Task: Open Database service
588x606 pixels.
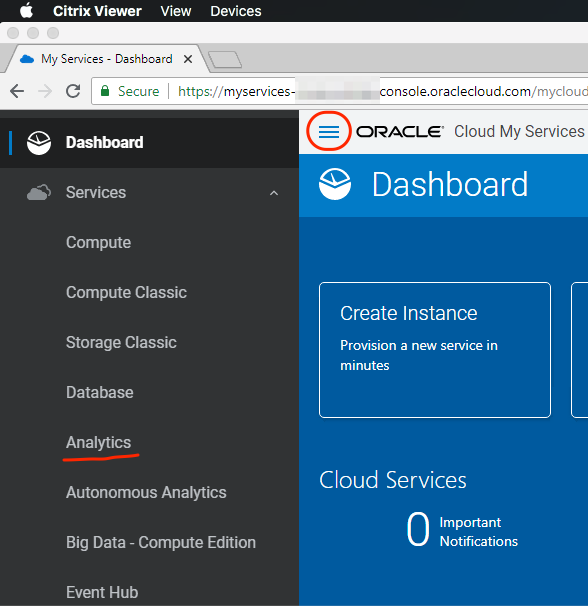Action: click(x=99, y=392)
